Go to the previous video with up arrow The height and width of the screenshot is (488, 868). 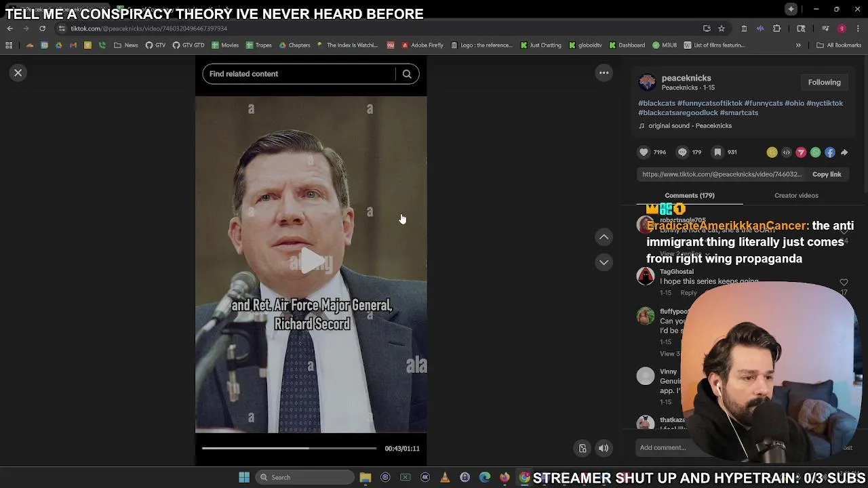coord(604,237)
